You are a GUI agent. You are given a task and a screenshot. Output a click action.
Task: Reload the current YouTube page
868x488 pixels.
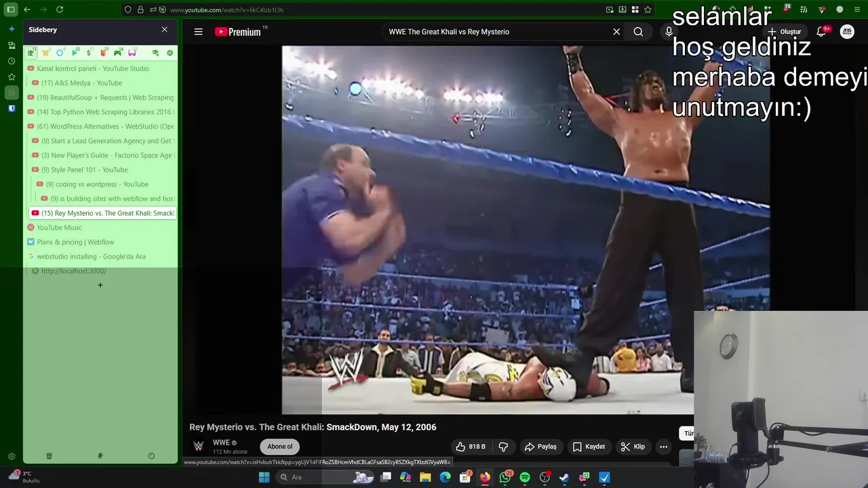[x=60, y=9]
